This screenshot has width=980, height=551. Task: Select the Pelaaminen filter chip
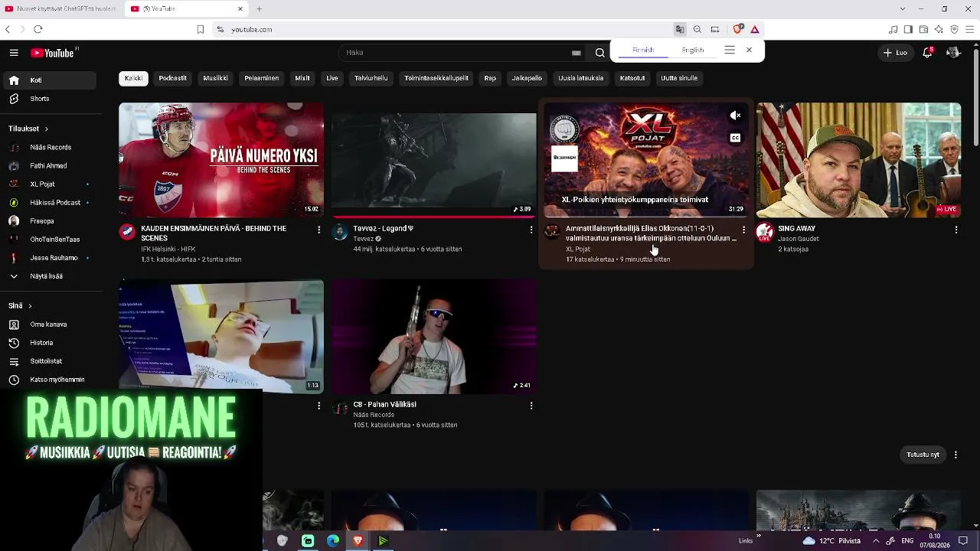(x=261, y=78)
